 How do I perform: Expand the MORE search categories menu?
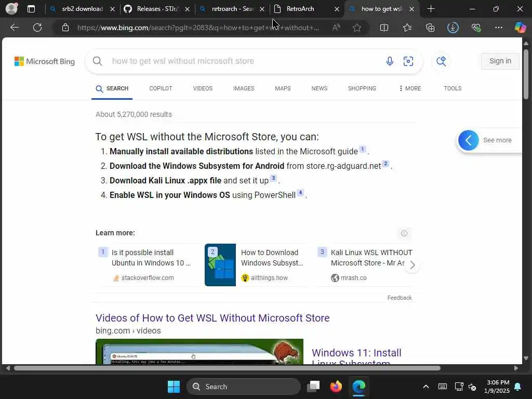(x=410, y=88)
